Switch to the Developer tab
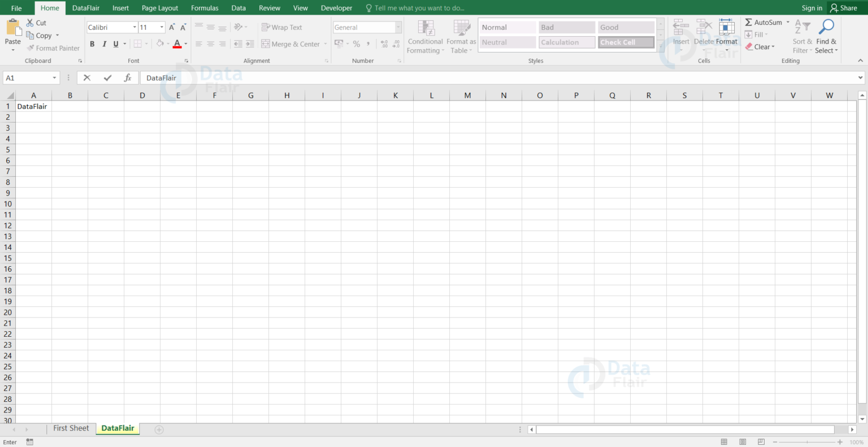868x447 pixels. [x=336, y=8]
